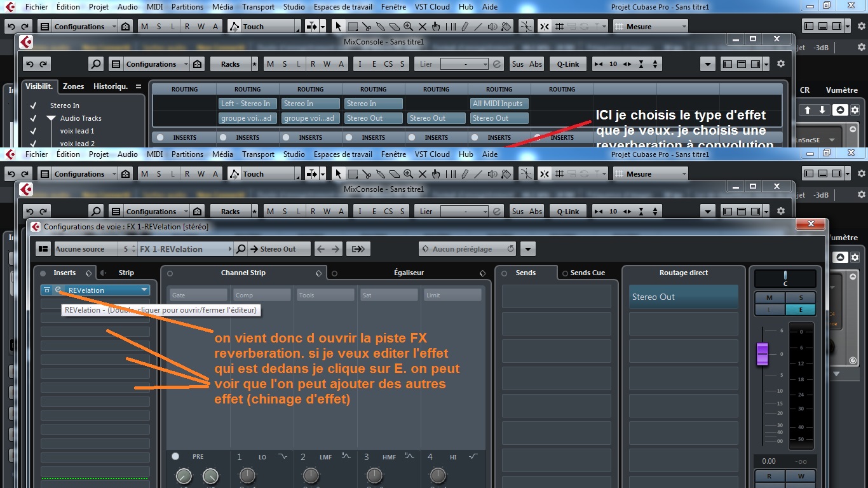Click the Gate module in the Channel Strip
The width and height of the screenshot is (868, 488).
click(198, 295)
